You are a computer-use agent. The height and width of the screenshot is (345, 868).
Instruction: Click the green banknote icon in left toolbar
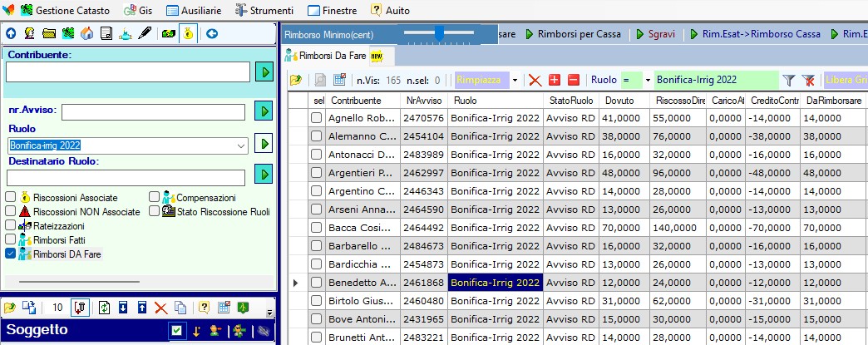click(167, 33)
